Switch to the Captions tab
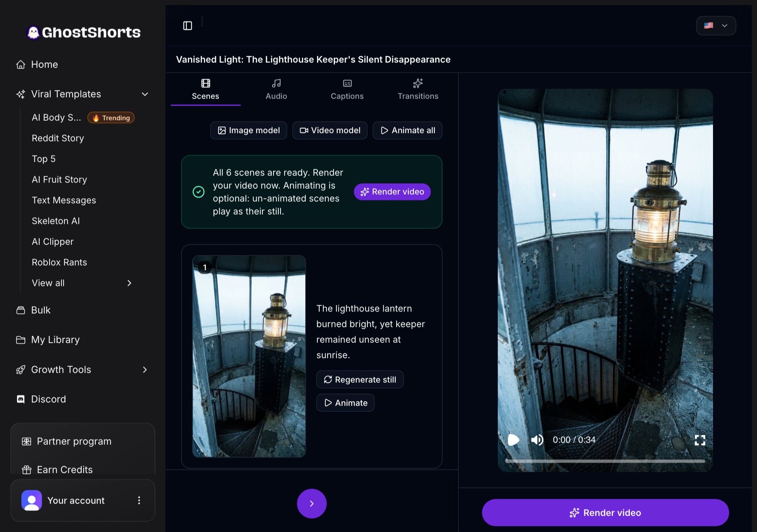This screenshot has width=757, height=532. point(347,90)
